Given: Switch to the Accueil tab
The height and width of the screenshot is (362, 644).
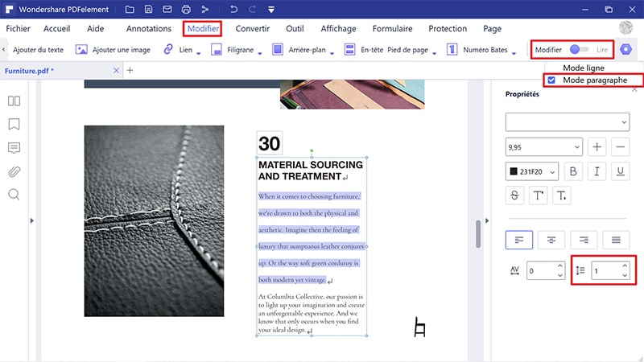Looking at the screenshot, I should [x=56, y=28].
